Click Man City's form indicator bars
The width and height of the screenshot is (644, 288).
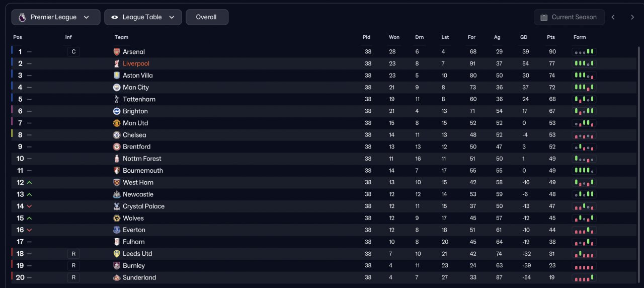(x=584, y=88)
